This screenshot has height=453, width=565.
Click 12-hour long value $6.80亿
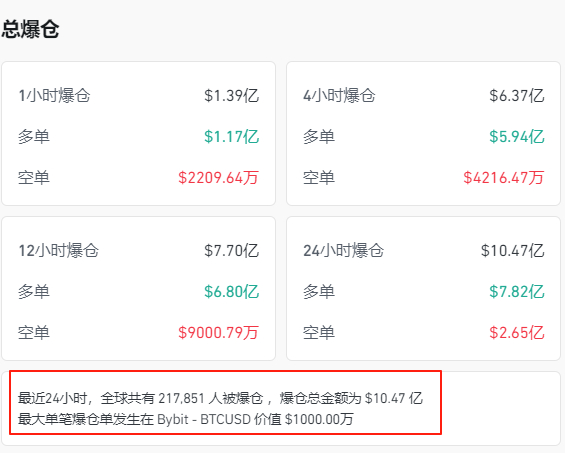(x=231, y=292)
